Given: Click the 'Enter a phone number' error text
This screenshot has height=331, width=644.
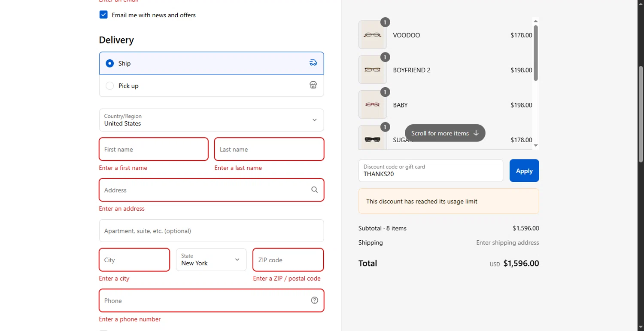Looking at the screenshot, I should tap(130, 319).
